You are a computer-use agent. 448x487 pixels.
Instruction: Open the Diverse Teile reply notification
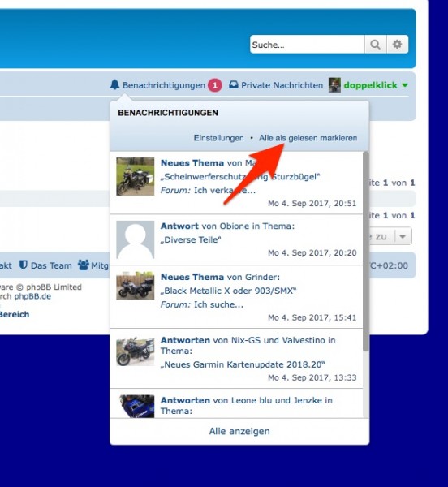(x=236, y=239)
